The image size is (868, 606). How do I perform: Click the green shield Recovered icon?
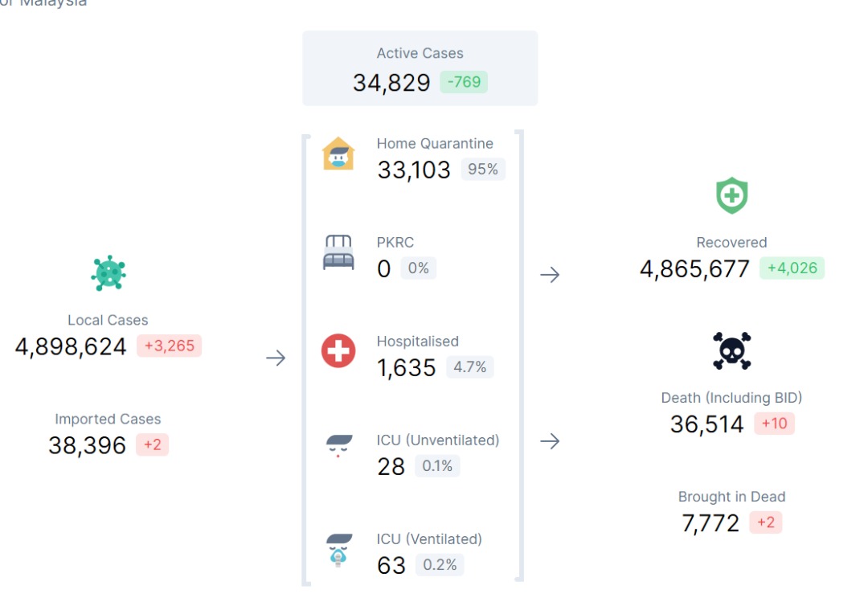tap(731, 196)
